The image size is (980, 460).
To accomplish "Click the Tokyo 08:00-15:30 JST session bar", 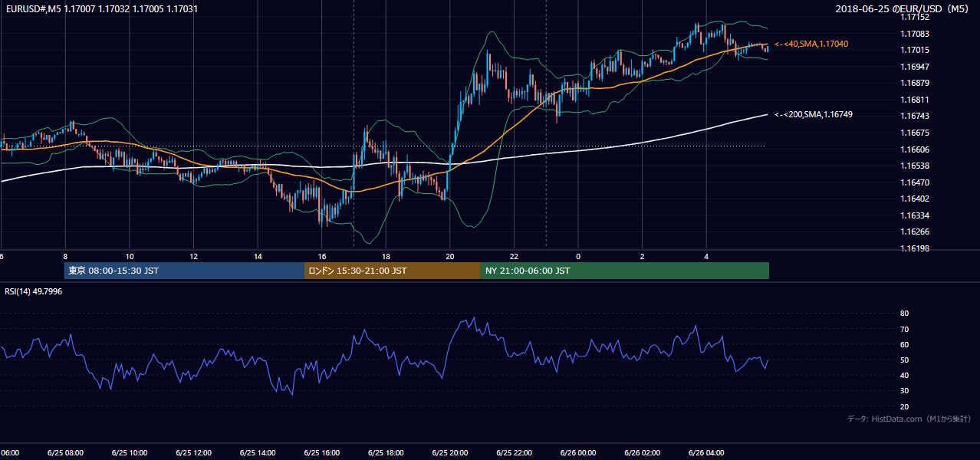I will [x=184, y=271].
